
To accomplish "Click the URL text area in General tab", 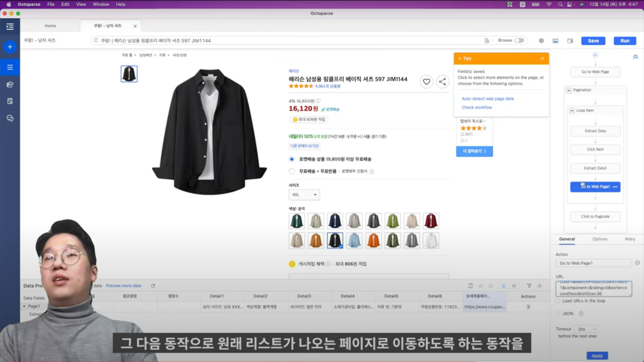I will pos(593,289).
